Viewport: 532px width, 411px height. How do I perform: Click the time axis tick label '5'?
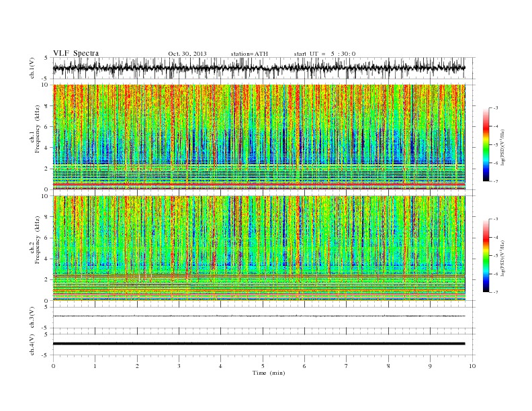click(263, 366)
